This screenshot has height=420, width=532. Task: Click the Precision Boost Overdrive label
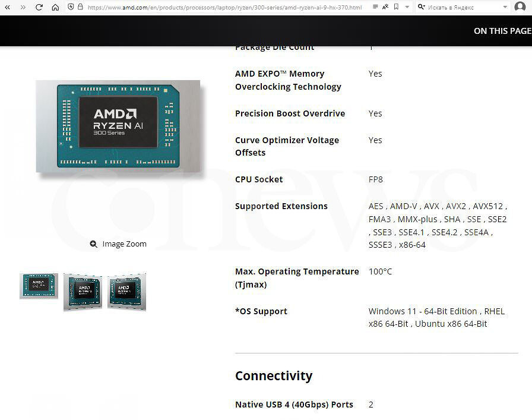coord(290,113)
